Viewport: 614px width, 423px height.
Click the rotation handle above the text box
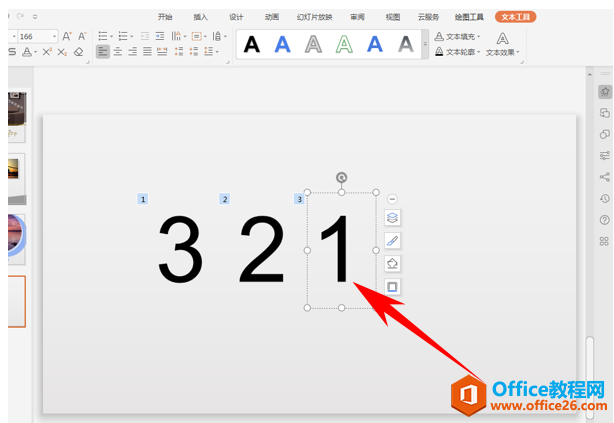pos(341,178)
